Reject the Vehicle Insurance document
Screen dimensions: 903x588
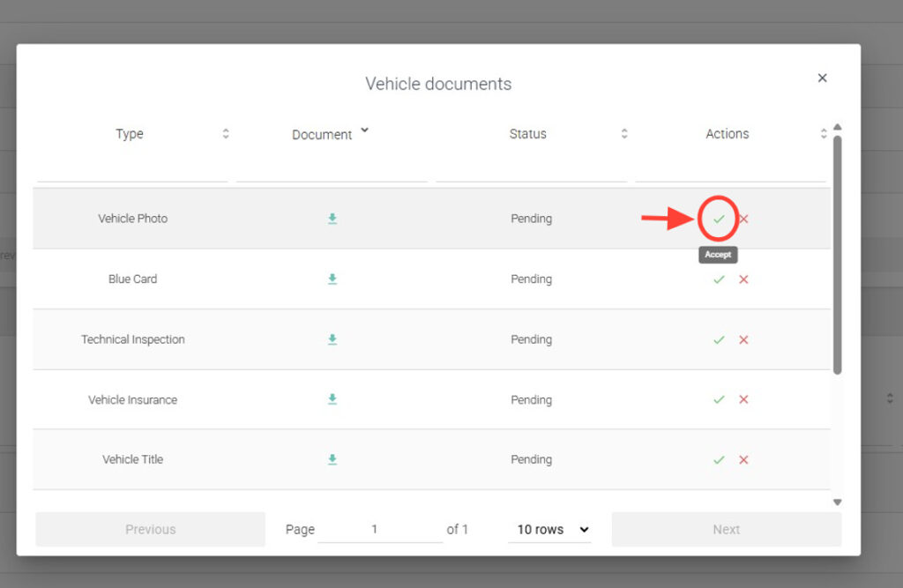pos(743,399)
